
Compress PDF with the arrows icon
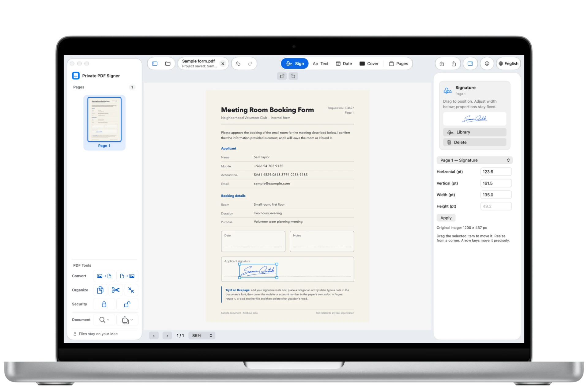click(131, 290)
